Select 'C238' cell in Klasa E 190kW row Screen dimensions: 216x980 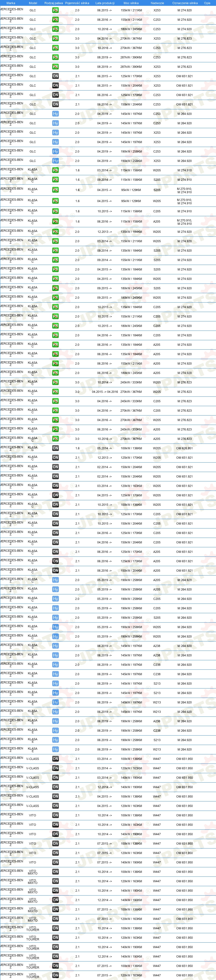[x=157, y=731]
